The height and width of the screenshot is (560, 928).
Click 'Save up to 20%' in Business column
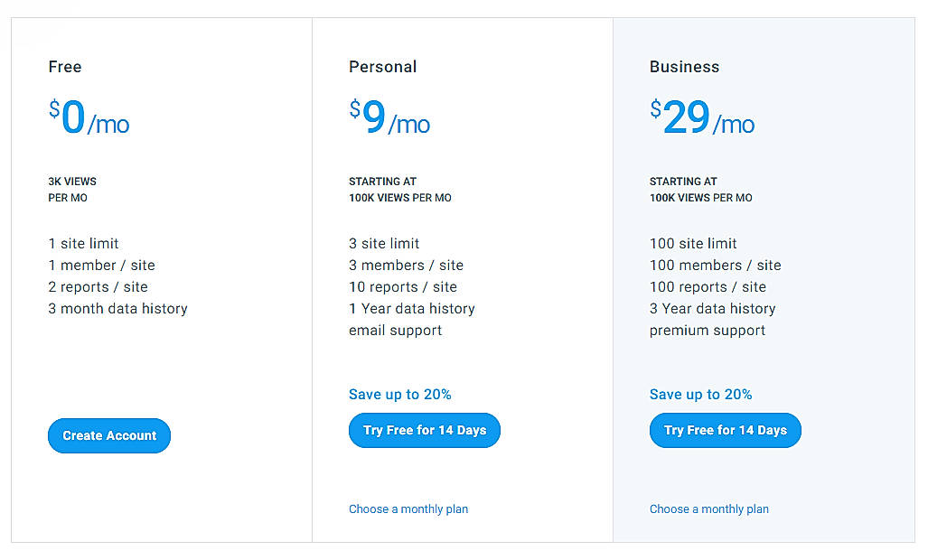700,395
